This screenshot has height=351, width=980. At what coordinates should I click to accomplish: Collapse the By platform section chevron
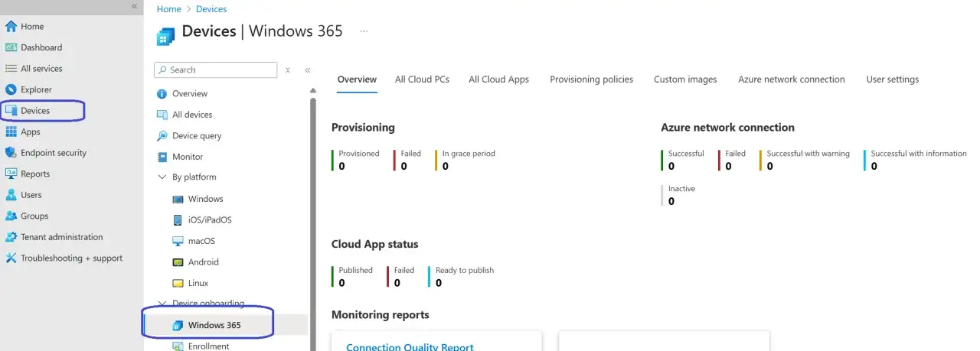pyautogui.click(x=162, y=177)
